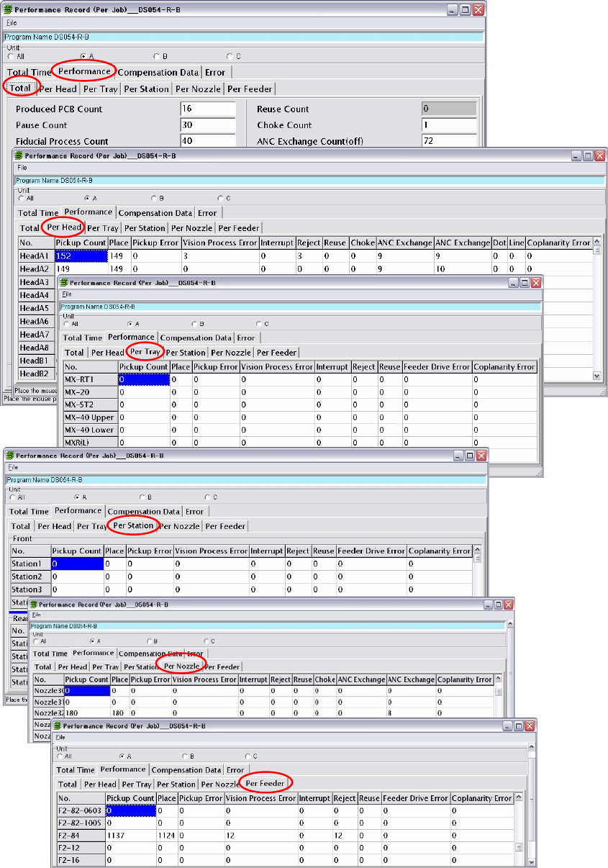Click vertical scrollbar of the Station1 front table
The width and height of the screenshot is (608, 868).
pyautogui.click(x=476, y=571)
